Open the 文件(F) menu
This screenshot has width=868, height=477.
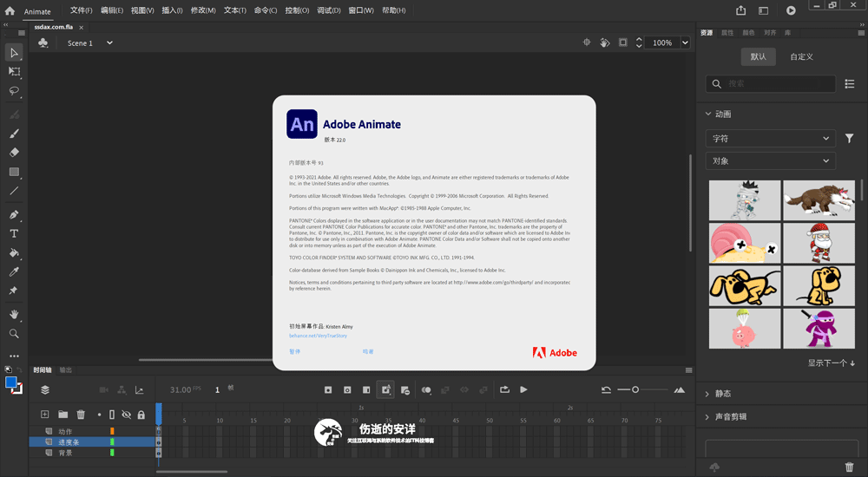tap(82, 10)
